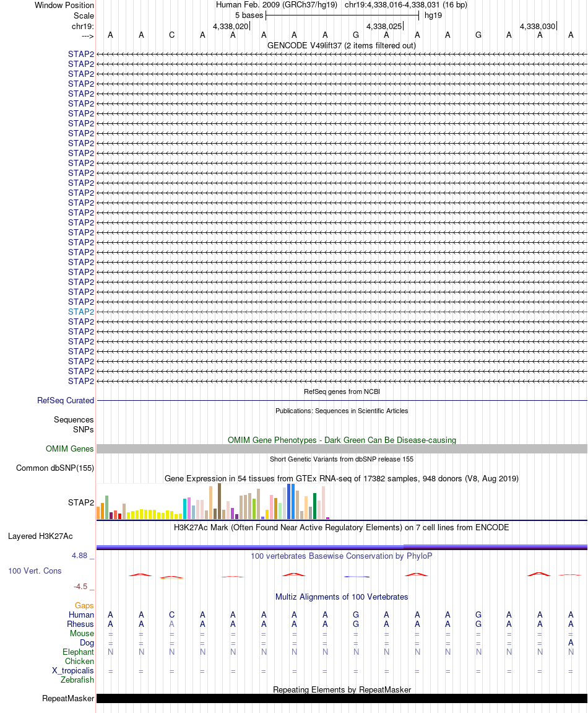588x713 pixels.
Task: Click the orange Gaps label
Action: (84, 606)
